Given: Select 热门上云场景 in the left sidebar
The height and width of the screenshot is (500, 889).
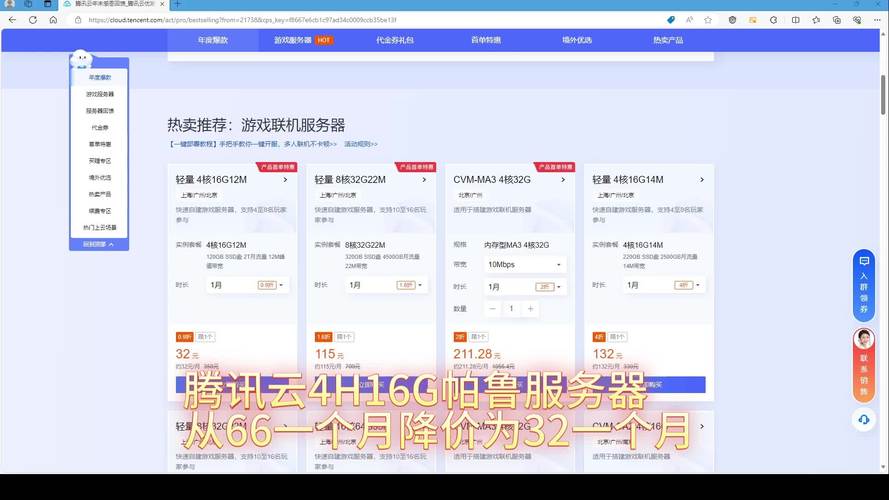Looking at the screenshot, I should [x=100, y=228].
